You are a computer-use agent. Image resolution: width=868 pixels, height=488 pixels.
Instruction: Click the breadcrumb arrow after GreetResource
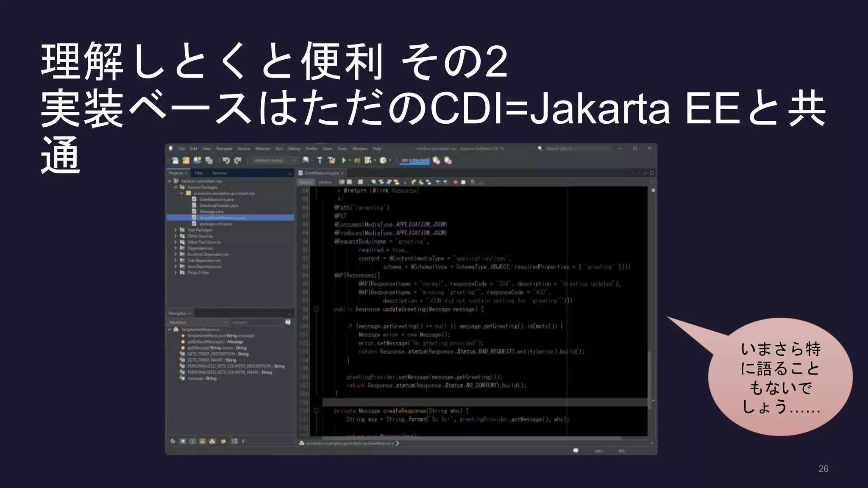pyautogui.click(x=397, y=443)
